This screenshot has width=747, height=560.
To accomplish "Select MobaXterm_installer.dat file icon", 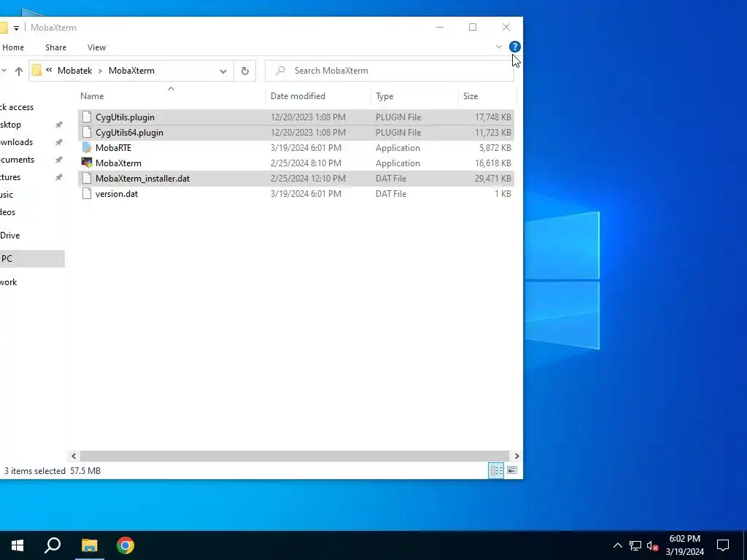I will point(87,178).
